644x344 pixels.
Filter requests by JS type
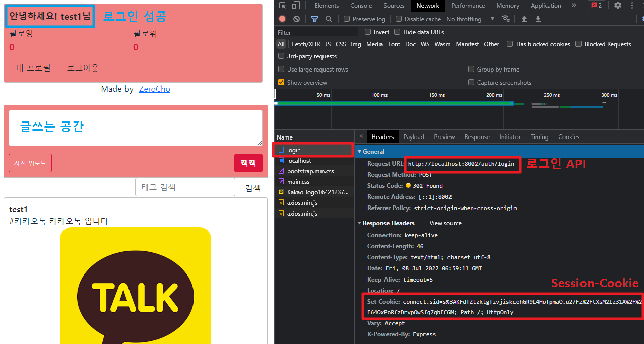point(328,44)
